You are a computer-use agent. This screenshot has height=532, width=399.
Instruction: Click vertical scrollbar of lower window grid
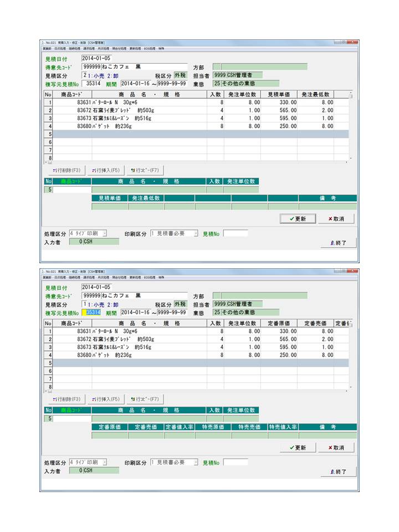tap(351, 355)
